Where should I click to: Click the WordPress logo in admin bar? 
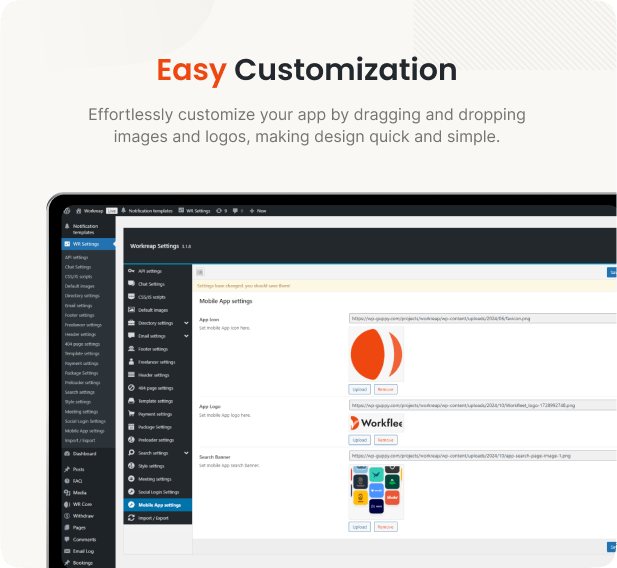[x=66, y=211]
